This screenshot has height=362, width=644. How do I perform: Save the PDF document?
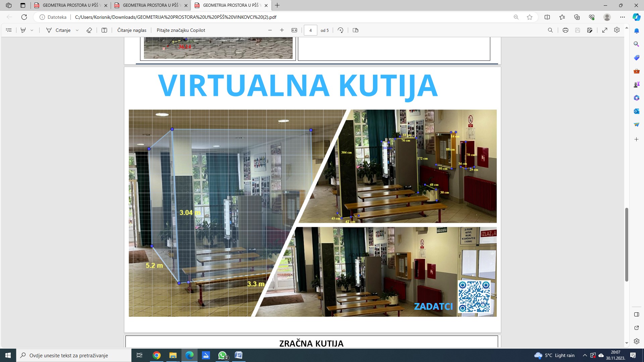(x=578, y=30)
